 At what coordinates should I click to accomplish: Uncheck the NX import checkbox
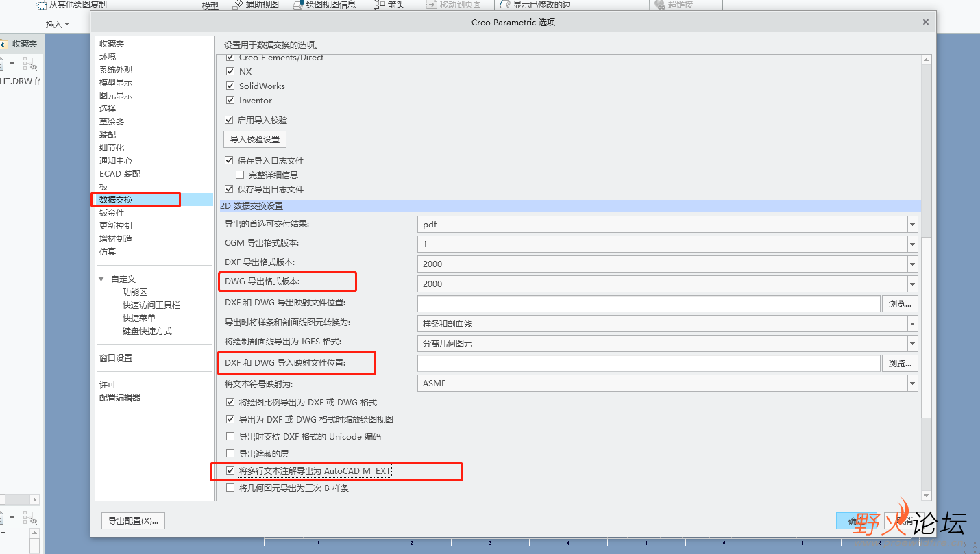(x=230, y=71)
